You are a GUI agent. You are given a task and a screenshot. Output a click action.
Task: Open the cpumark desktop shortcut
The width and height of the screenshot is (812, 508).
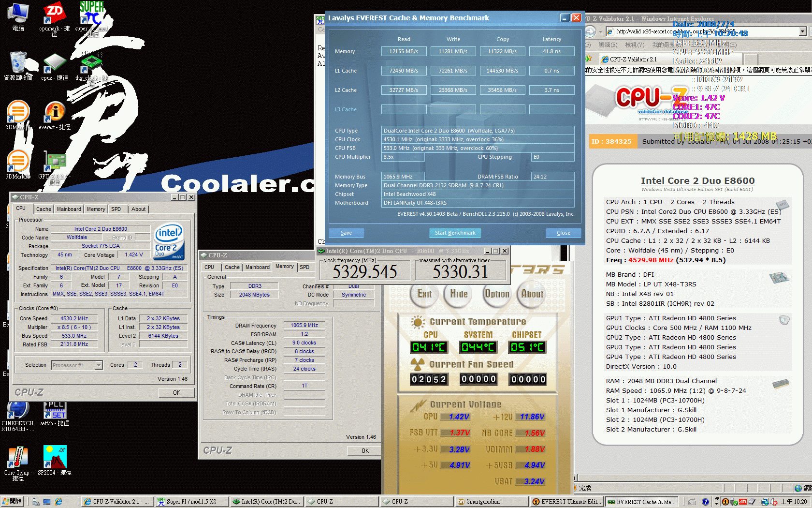[x=55, y=18]
